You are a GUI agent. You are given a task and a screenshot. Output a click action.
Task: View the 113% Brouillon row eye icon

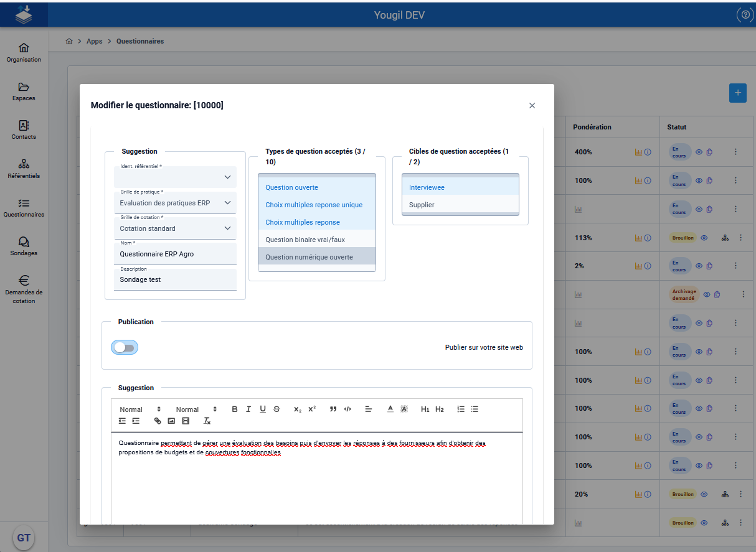pyautogui.click(x=704, y=238)
